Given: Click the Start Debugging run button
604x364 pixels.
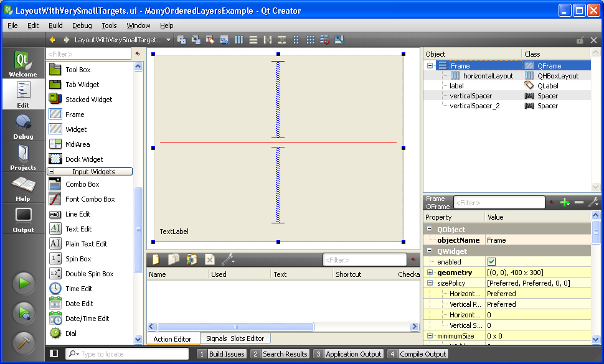Looking at the screenshot, I should (x=24, y=313).
